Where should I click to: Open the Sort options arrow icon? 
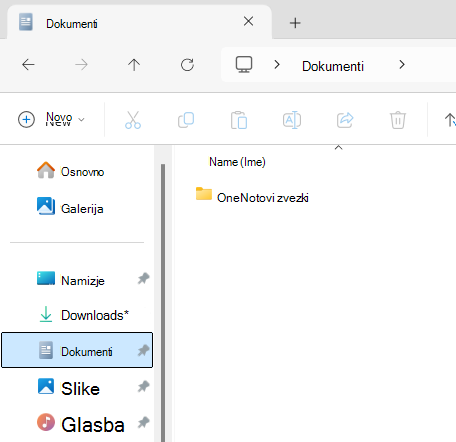[x=450, y=120]
